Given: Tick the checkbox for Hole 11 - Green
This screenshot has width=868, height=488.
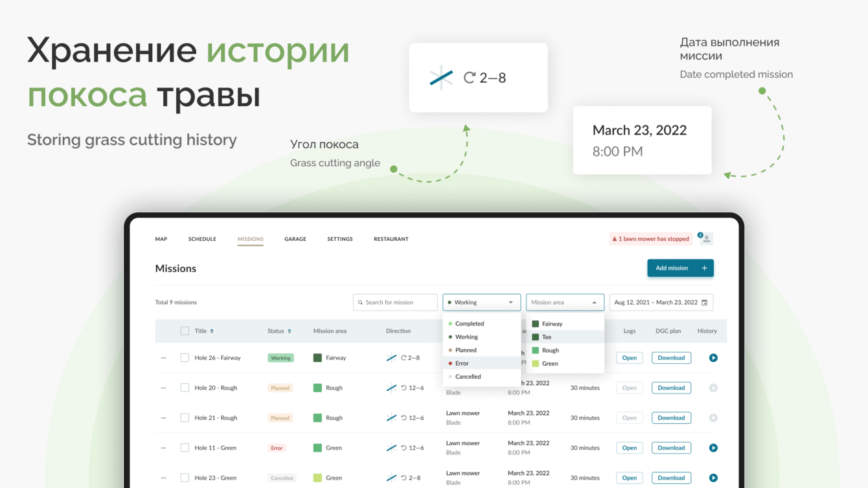Looking at the screenshot, I should click(185, 448).
